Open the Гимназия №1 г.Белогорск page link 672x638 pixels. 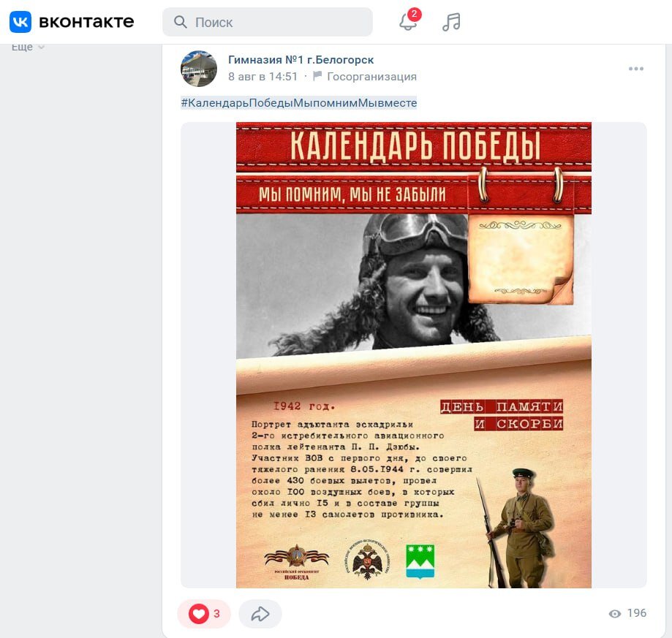(x=301, y=59)
